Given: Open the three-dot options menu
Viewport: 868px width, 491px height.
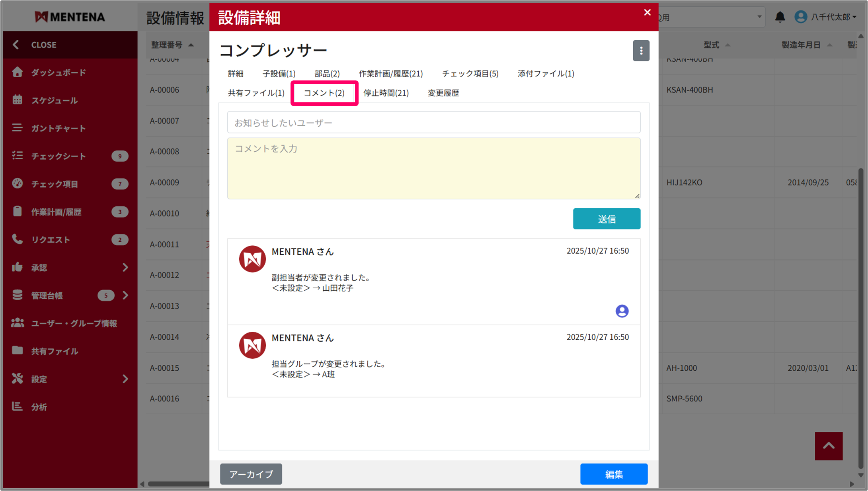Looking at the screenshot, I should (x=641, y=51).
